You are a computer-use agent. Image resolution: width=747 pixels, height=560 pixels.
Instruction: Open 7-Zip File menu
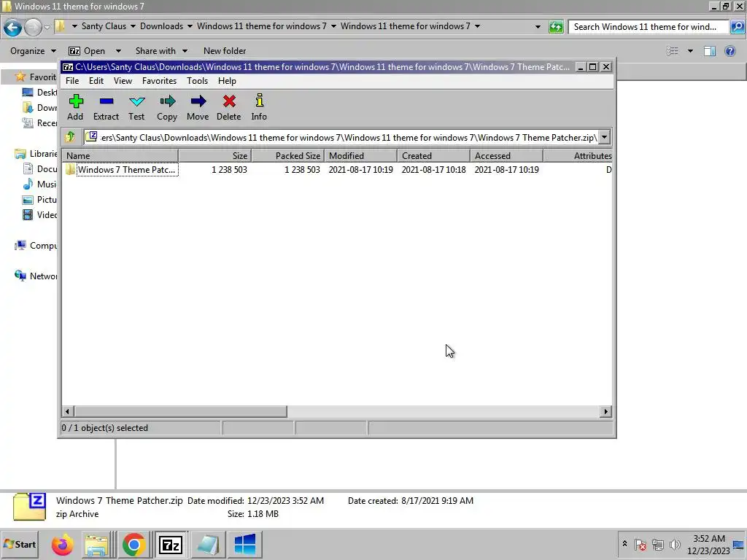point(72,81)
